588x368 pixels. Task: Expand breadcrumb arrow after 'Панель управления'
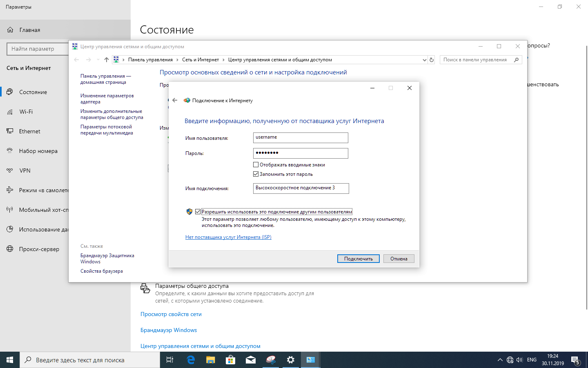pyautogui.click(x=177, y=60)
